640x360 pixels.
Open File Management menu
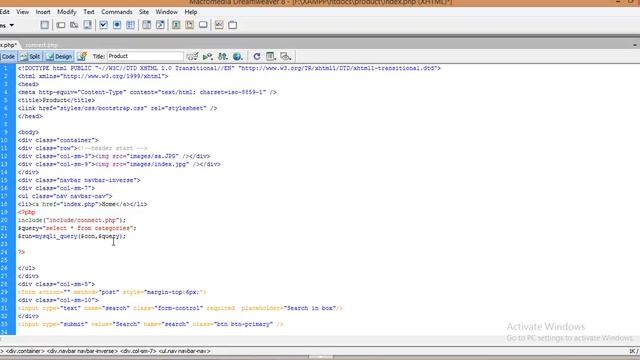222,56
